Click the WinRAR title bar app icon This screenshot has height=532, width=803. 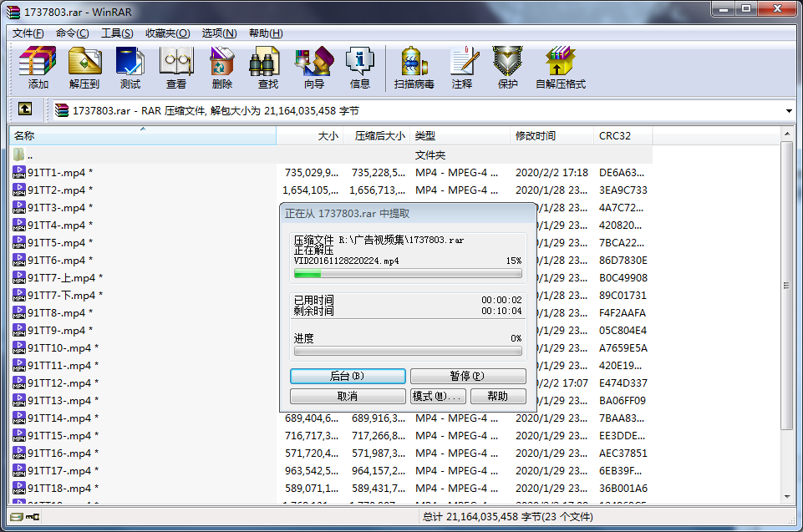point(13,12)
